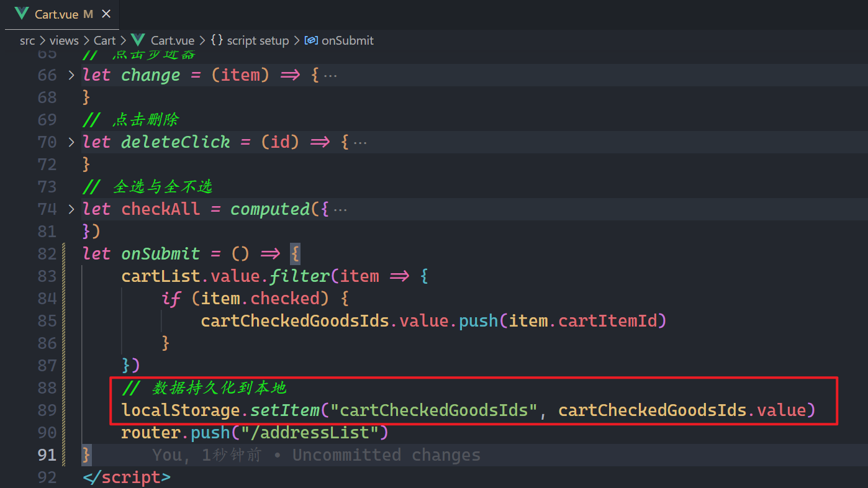Click the folded ellipsis after change arrow function
The height and width of the screenshot is (488, 868).
click(330, 76)
